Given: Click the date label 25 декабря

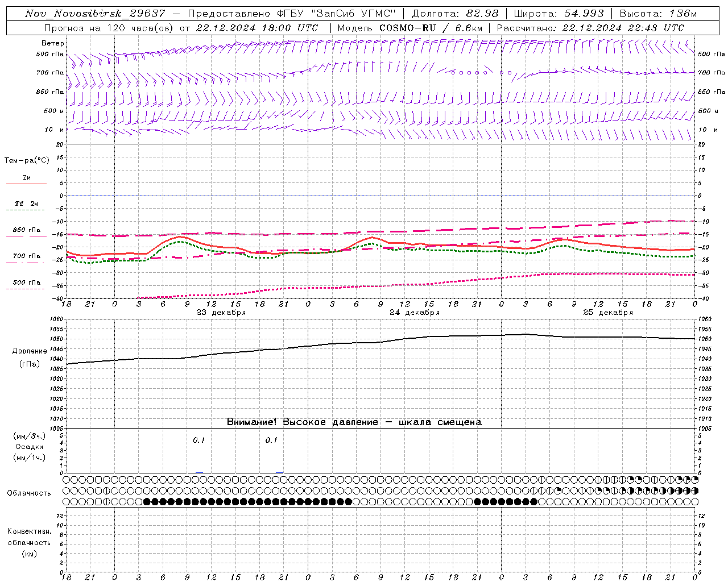Looking at the screenshot, I should coord(608,313).
